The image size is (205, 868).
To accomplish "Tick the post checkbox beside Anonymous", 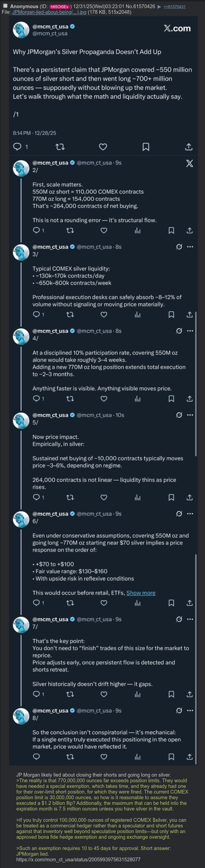I will click(x=5, y=6).
